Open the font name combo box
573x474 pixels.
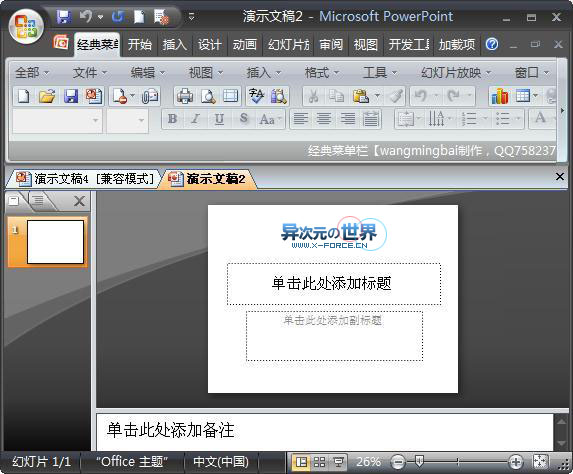[x=56, y=120]
